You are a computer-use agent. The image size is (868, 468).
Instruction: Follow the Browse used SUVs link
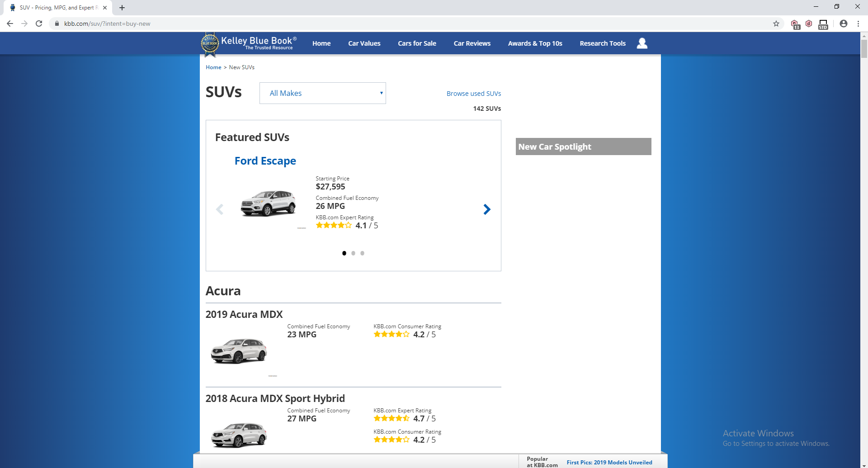coord(473,93)
